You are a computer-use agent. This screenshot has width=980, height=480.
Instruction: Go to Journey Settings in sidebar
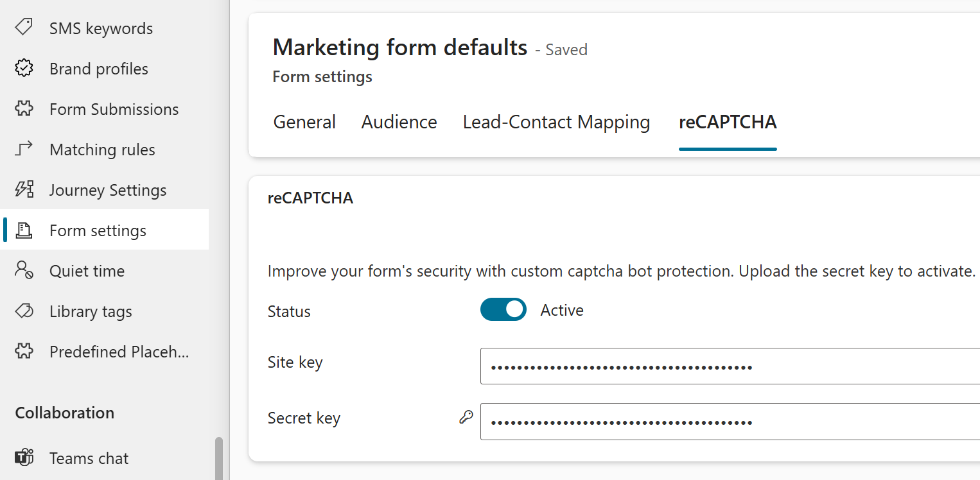pyautogui.click(x=108, y=190)
